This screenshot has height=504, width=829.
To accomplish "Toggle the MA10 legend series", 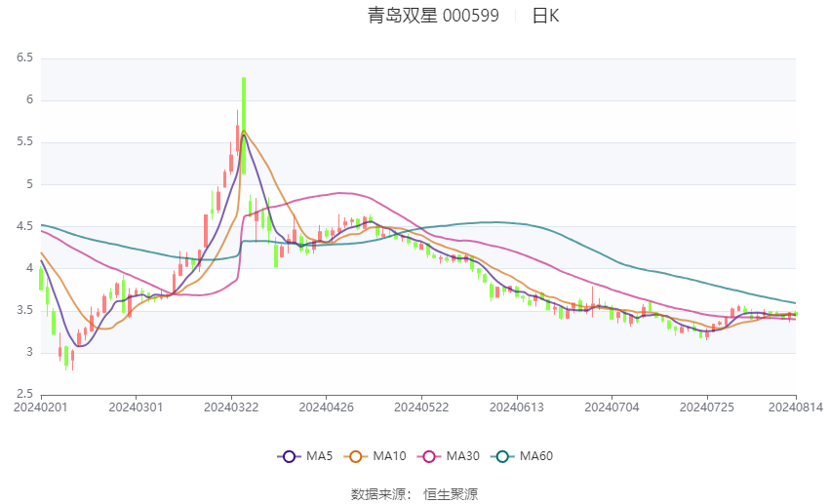I will (x=375, y=456).
